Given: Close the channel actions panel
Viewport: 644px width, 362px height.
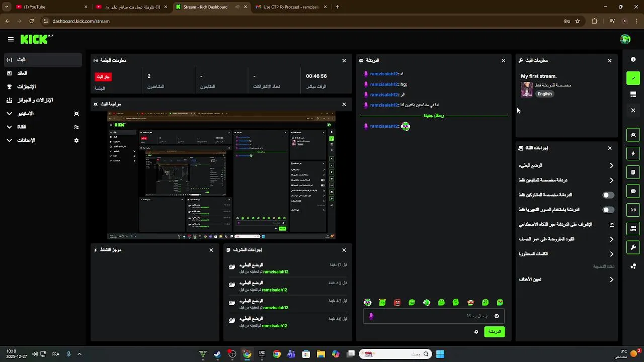Looking at the screenshot, I should tap(610, 148).
